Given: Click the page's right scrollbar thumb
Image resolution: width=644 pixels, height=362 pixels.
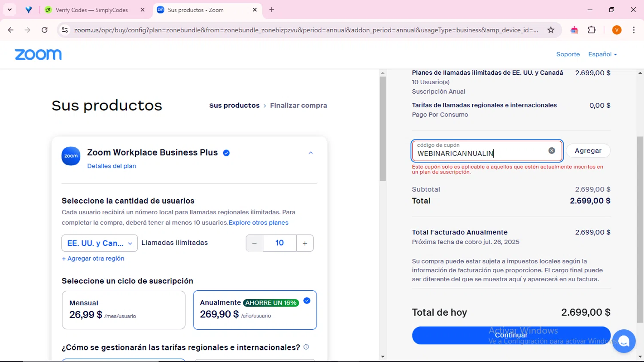Looking at the screenshot, I should [640, 229].
